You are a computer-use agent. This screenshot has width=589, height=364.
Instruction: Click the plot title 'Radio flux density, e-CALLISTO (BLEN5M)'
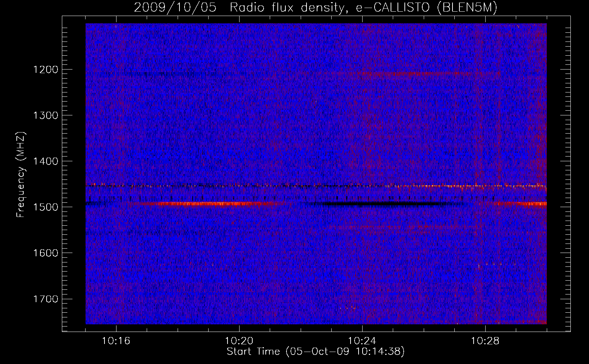pyautogui.click(x=363, y=8)
